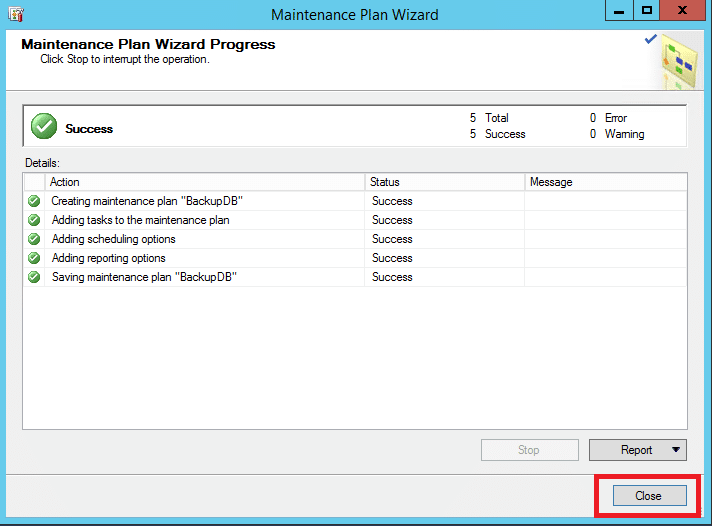Sort by the Status column header
The height and width of the screenshot is (526, 712).
[445, 182]
